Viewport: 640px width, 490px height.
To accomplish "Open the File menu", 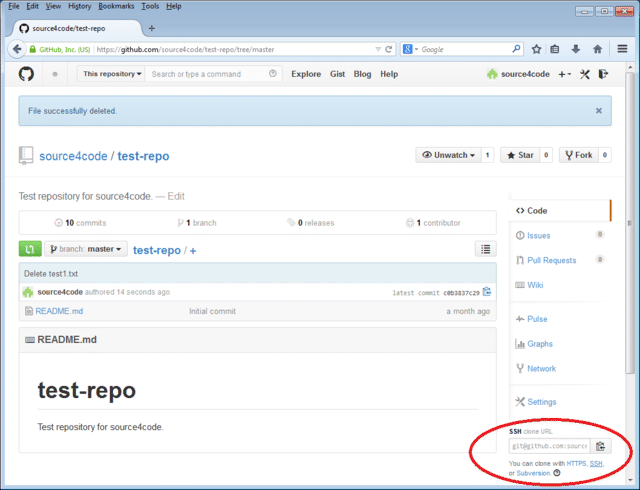I will [13, 6].
